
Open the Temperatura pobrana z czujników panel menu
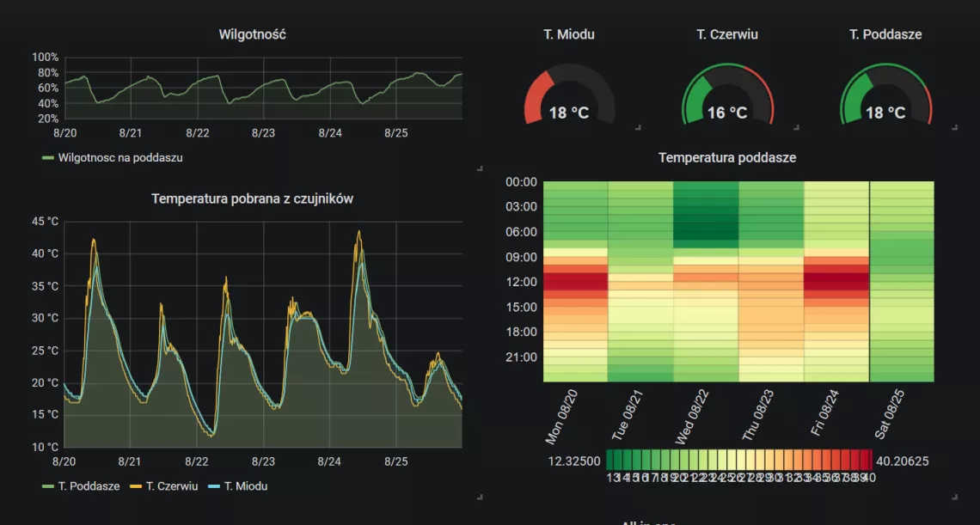pyautogui.click(x=252, y=198)
